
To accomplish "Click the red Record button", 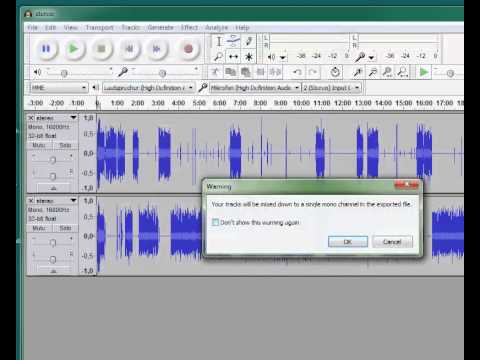I will pos(188,49).
